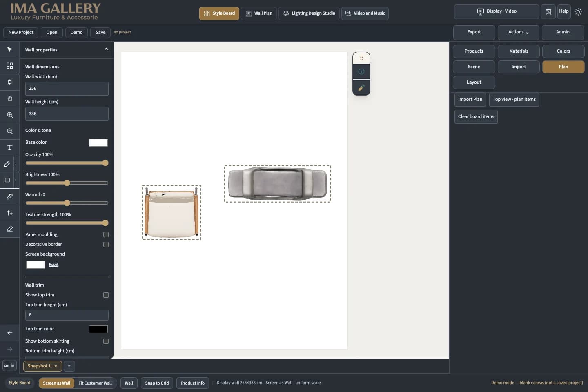Open the Lighting Design Studio tab
This screenshot has width=588, height=392.
[309, 13]
